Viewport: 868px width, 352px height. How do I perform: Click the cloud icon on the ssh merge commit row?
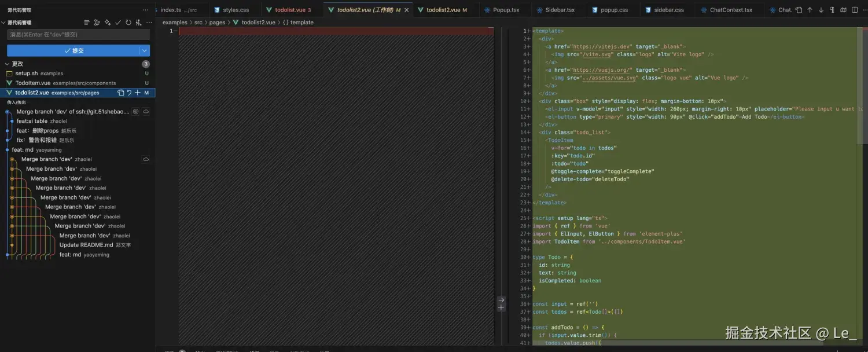coord(146,112)
